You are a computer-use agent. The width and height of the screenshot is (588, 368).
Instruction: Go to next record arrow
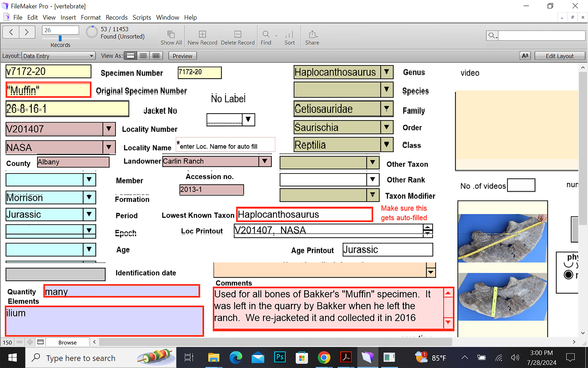click(x=27, y=32)
